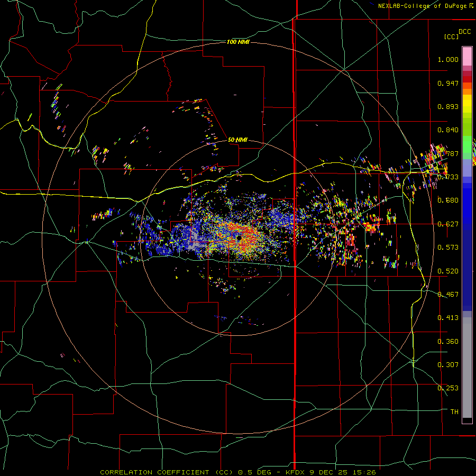The height and width of the screenshot is (476, 476).
Task: Click the 0.520 color scale label
Action: (x=448, y=271)
